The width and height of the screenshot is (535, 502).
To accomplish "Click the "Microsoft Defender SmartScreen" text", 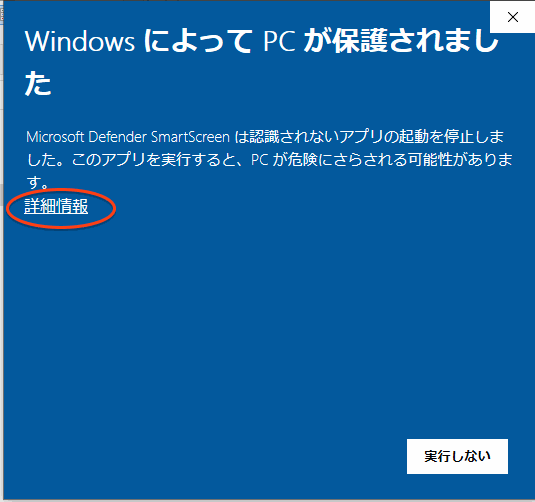I will pos(128,137).
